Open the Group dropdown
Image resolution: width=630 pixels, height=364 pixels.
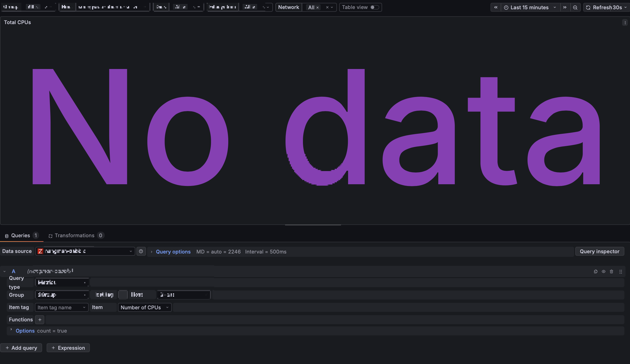pos(62,295)
